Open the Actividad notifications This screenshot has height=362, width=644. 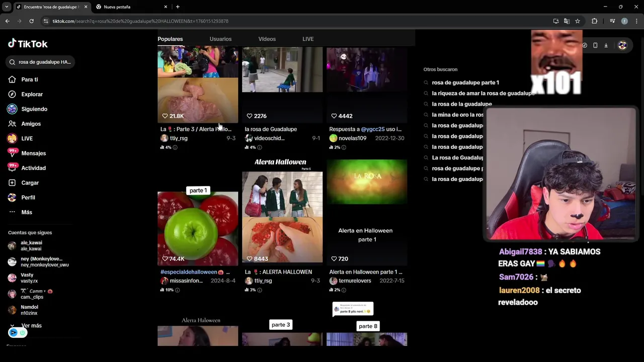(27, 168)
